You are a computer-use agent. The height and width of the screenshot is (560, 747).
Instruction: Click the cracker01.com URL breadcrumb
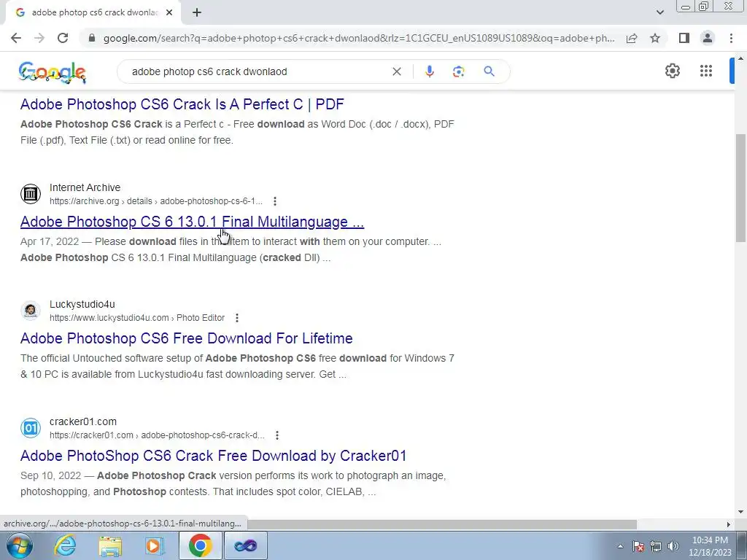[157, 435]
